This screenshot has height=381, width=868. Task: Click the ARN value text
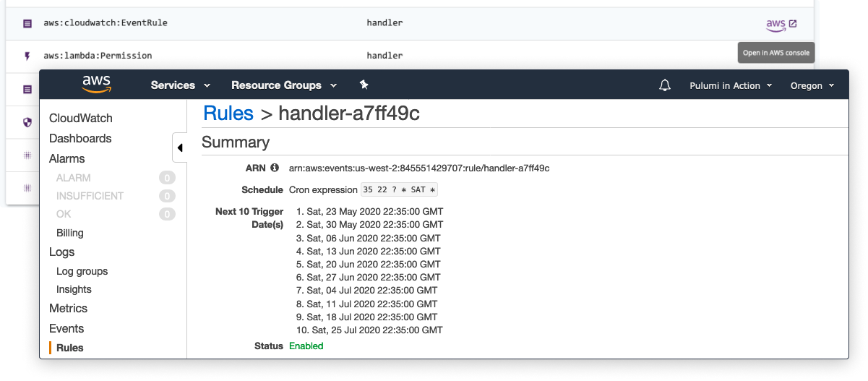[419, 168]
